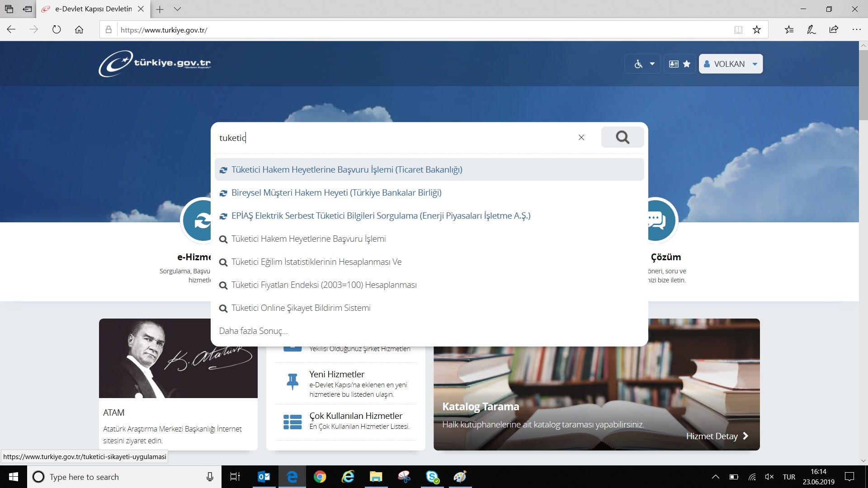Open Paint from the taskbar

(460, 477)
